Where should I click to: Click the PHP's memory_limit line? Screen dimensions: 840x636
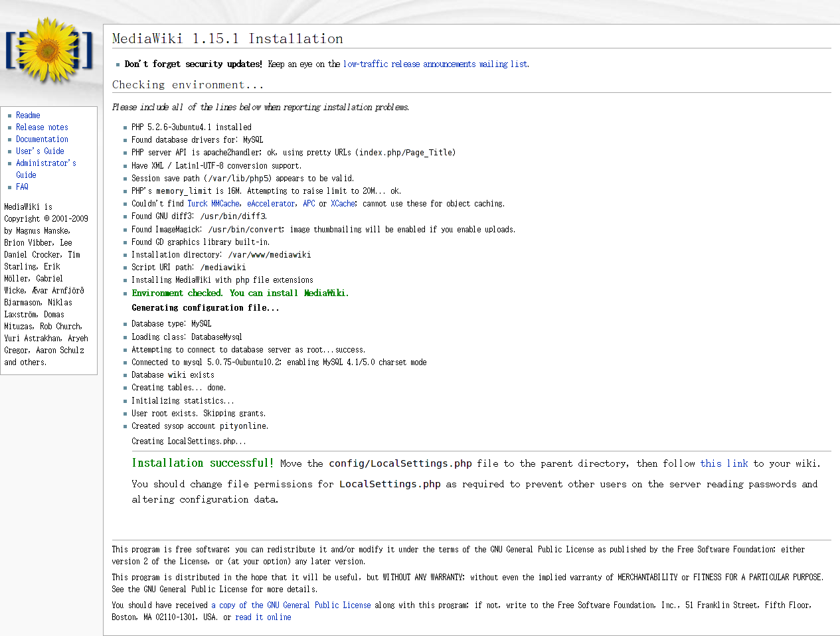pos(266,191)
